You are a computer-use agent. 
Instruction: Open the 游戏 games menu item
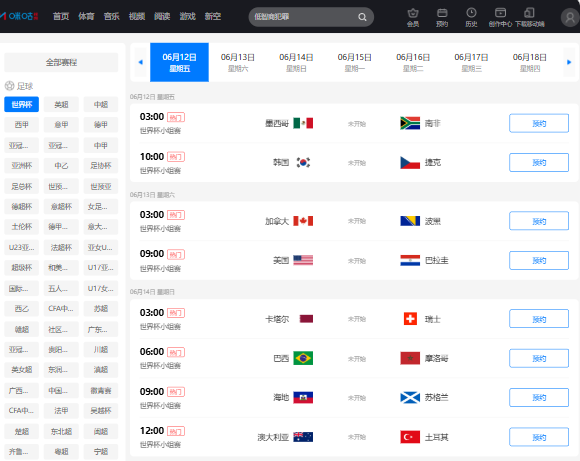click(x=188, y=16)
